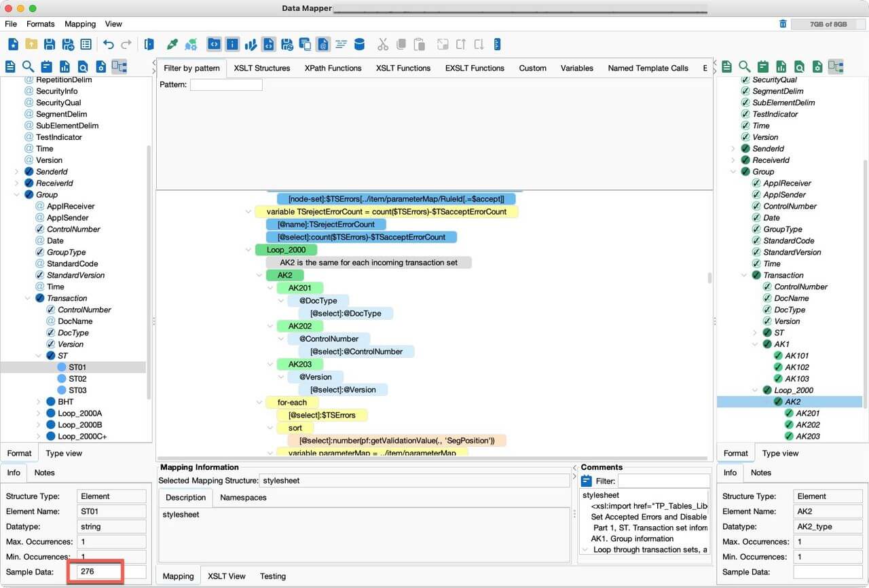
Task: Expand the ST node in target tree
Action: [755, 333]
